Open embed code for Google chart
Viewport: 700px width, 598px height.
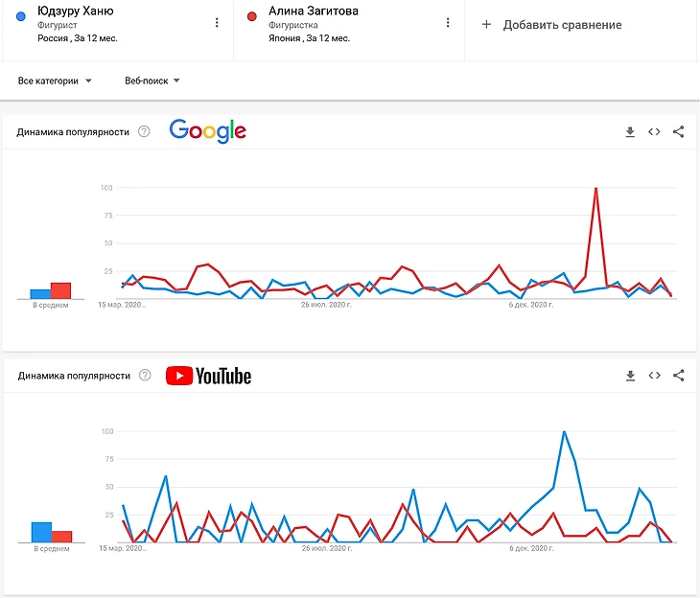point(654,132)
